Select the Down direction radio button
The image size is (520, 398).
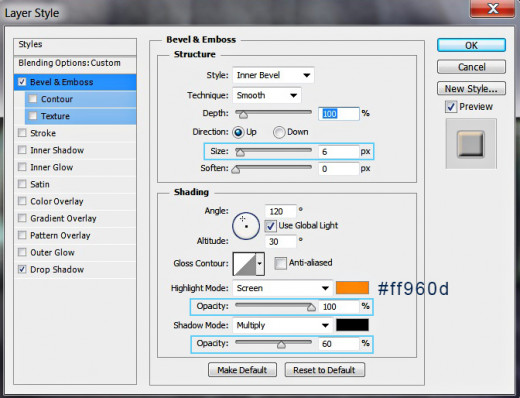click(x=279, y=132)
